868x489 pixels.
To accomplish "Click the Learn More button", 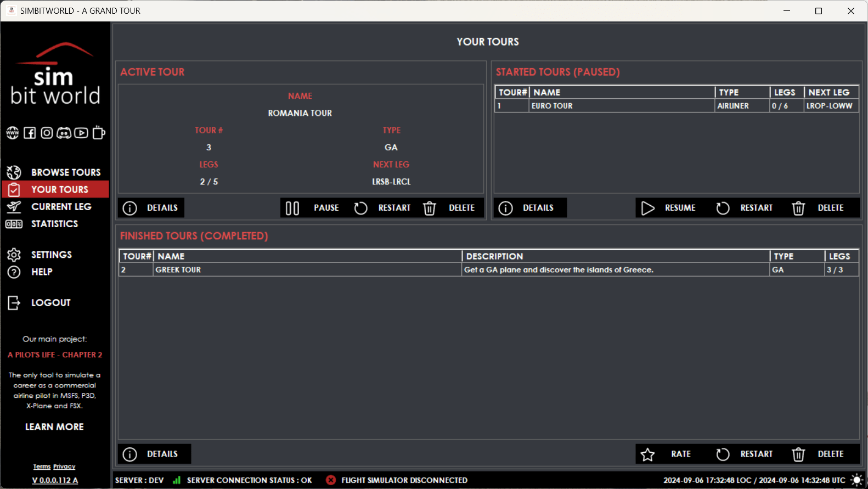I will point(54,427).
